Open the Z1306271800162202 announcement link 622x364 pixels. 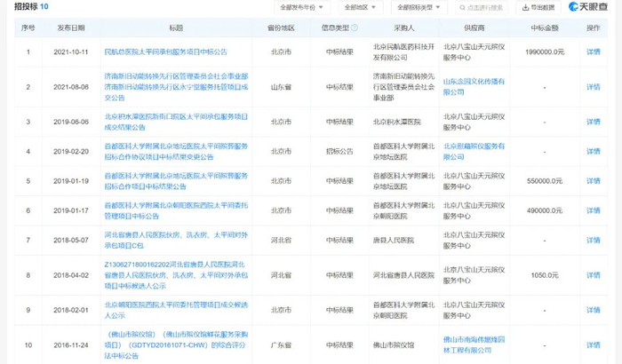[176, 275]
